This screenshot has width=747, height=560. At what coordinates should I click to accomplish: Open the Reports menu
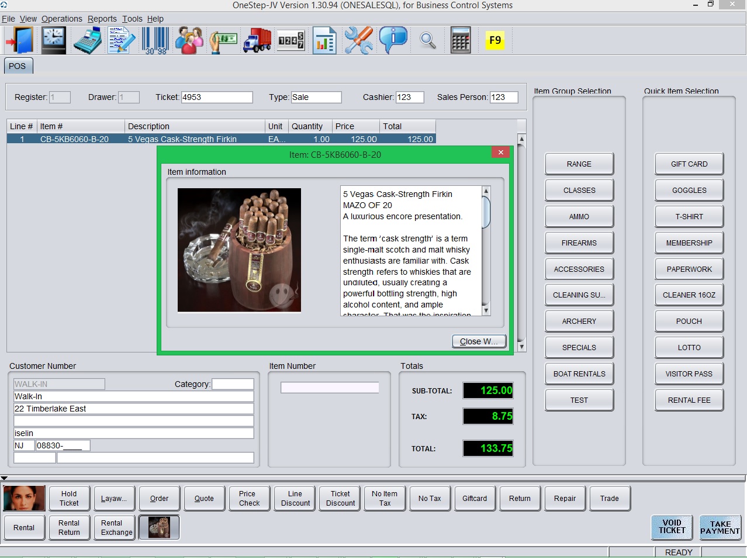[102, 19]
